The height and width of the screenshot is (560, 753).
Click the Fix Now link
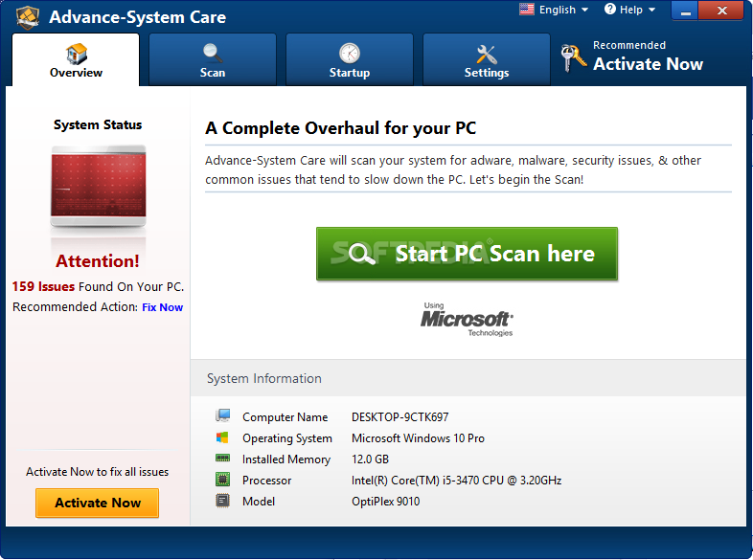pos(162,307)
